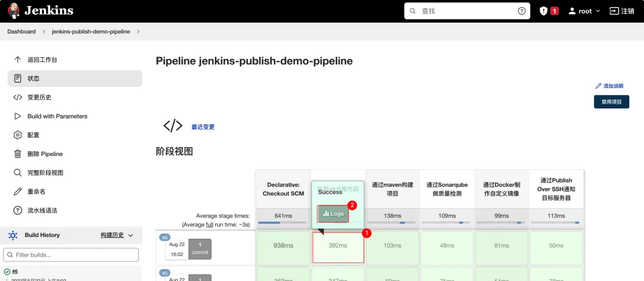Click the #6 build badge in stage view
The width and height of the screenshot is (644, 281).
tap(165, 238)
